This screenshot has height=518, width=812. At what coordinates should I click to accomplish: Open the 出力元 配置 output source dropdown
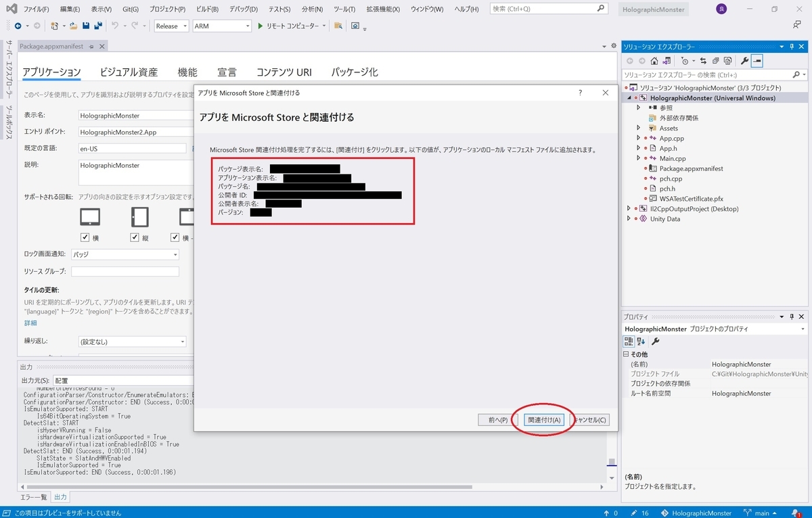[124, 381]
